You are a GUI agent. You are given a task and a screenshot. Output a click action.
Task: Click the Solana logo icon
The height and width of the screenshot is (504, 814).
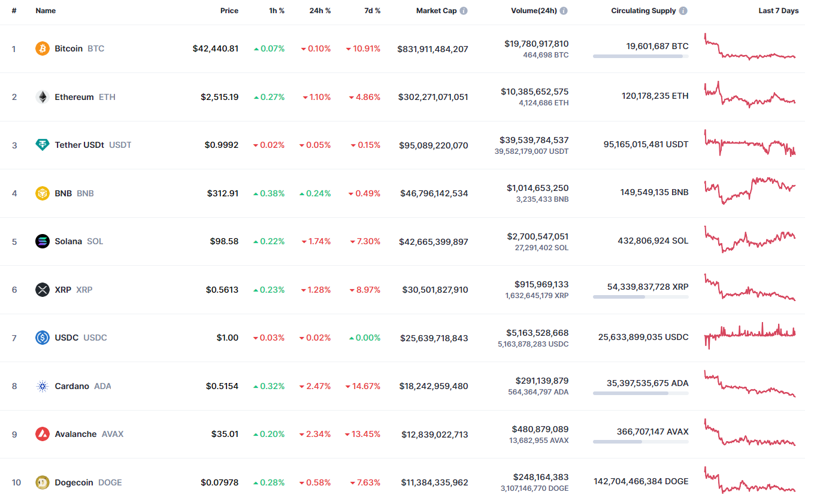tap(42, 241)
